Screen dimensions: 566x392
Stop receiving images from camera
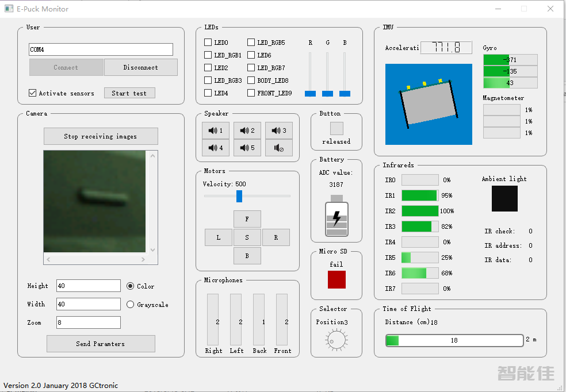click(x=101, y=136)
